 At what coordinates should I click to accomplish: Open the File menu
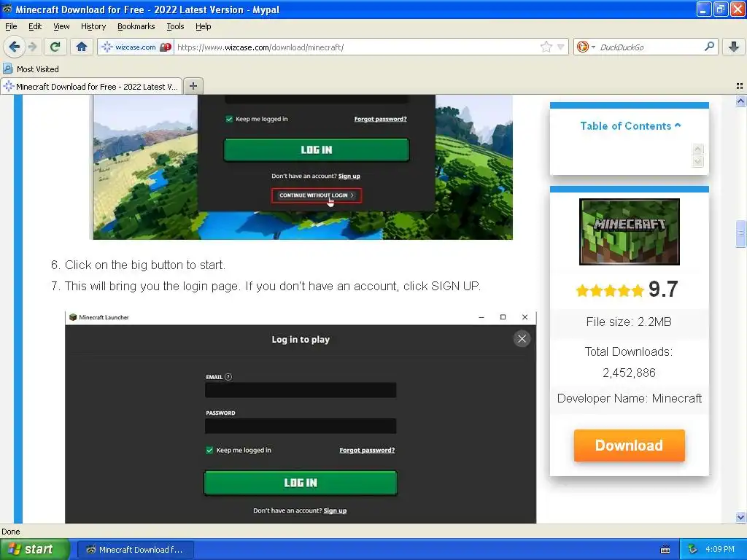coord(11,26)
